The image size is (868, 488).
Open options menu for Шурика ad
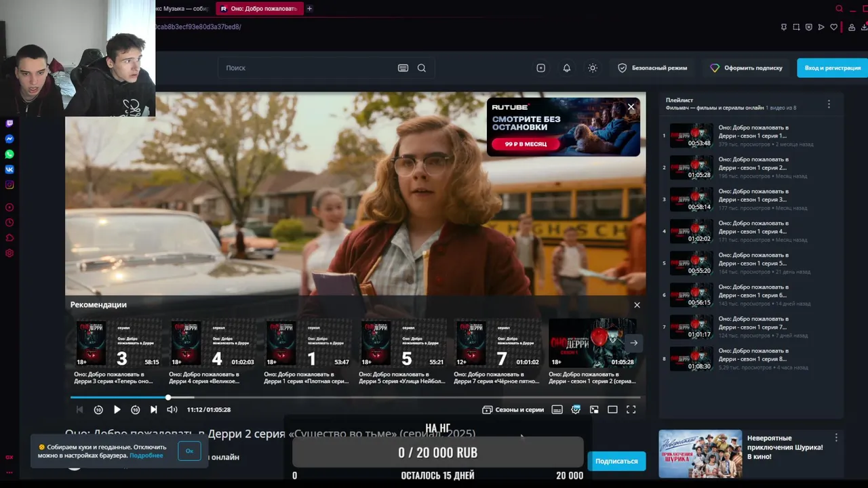click(x=836, y=438)
